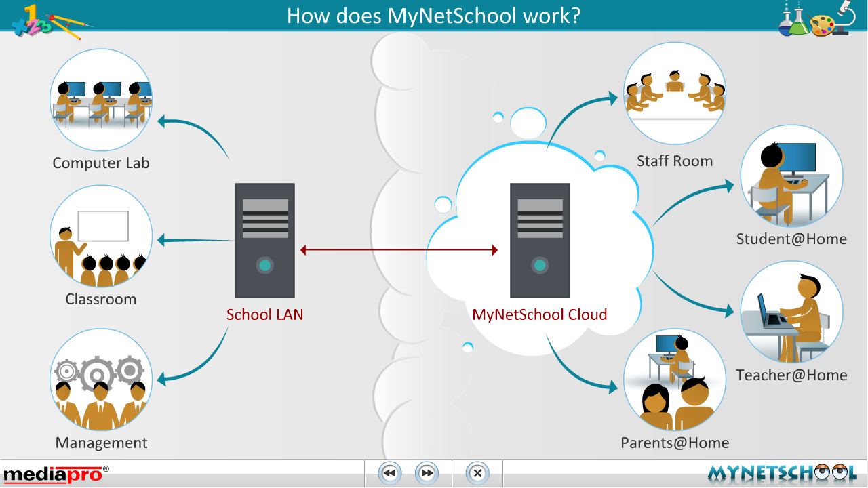Click the 'Parents@Home' label
Viewport: 868px width, 488px height.
click(x=675, y=443)
